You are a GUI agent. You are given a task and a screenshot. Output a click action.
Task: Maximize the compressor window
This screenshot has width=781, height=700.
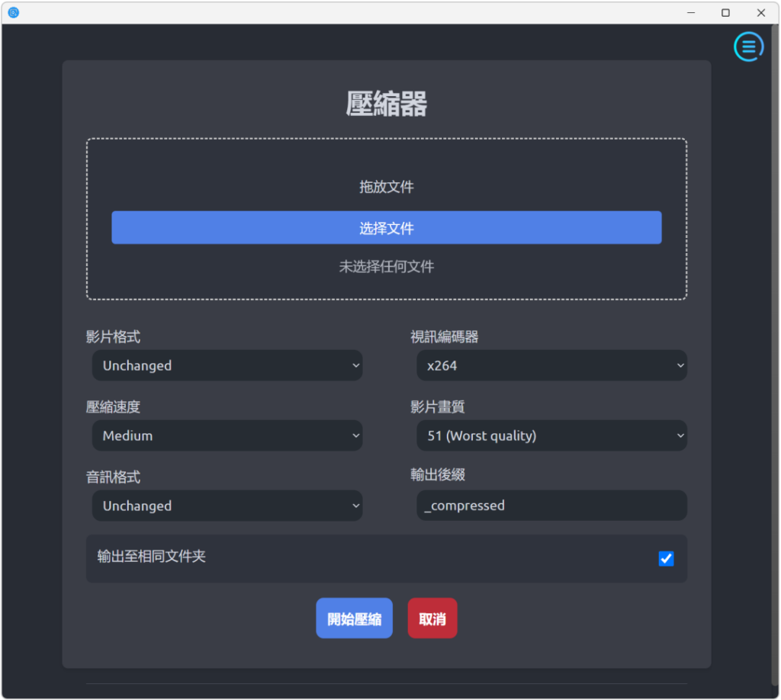point(725,12)
